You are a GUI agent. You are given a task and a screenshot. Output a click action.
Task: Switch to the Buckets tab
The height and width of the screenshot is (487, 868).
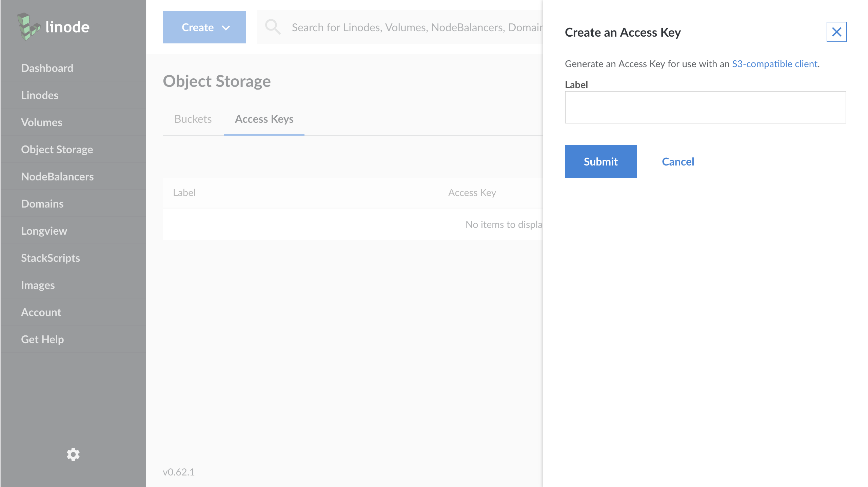tap(193, 119)
